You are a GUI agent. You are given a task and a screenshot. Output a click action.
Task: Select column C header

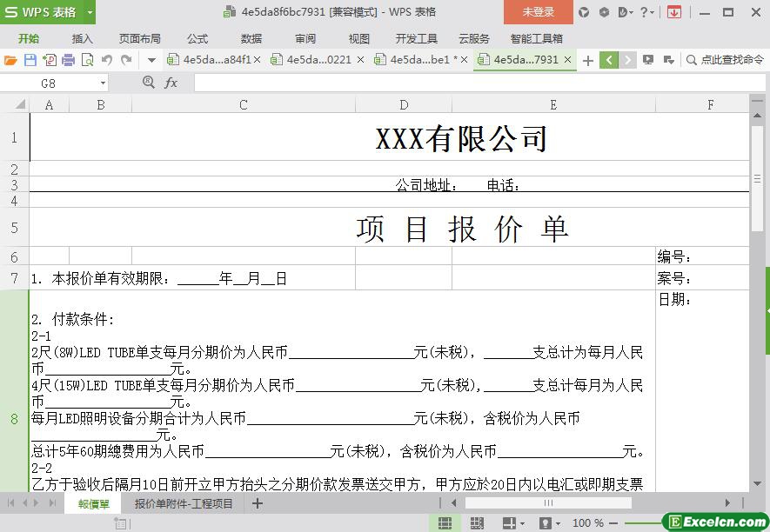click(x=243, y=104)
